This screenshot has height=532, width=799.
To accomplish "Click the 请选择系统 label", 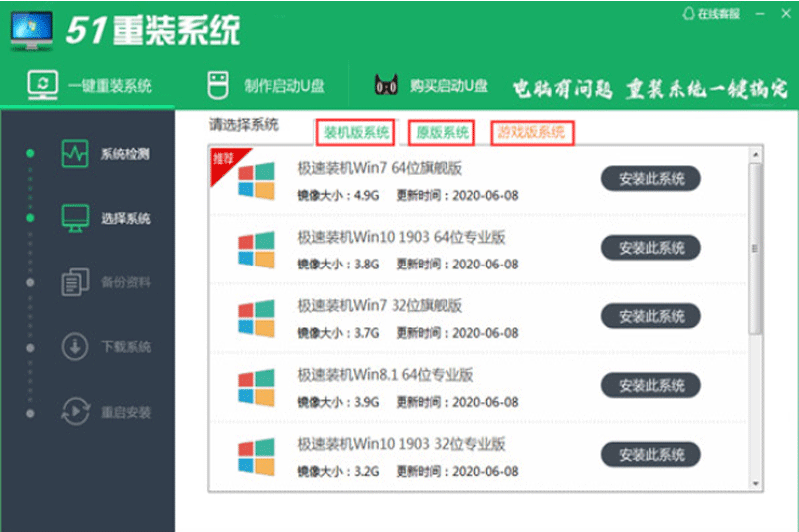I will (243, 124).
